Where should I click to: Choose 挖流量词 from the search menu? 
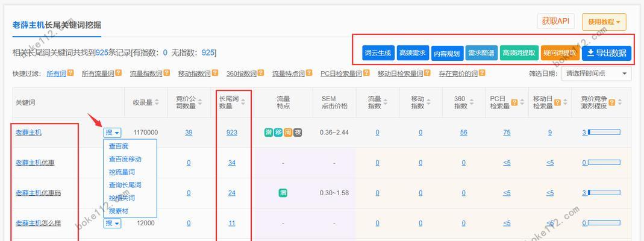click(x=122, y=172)
